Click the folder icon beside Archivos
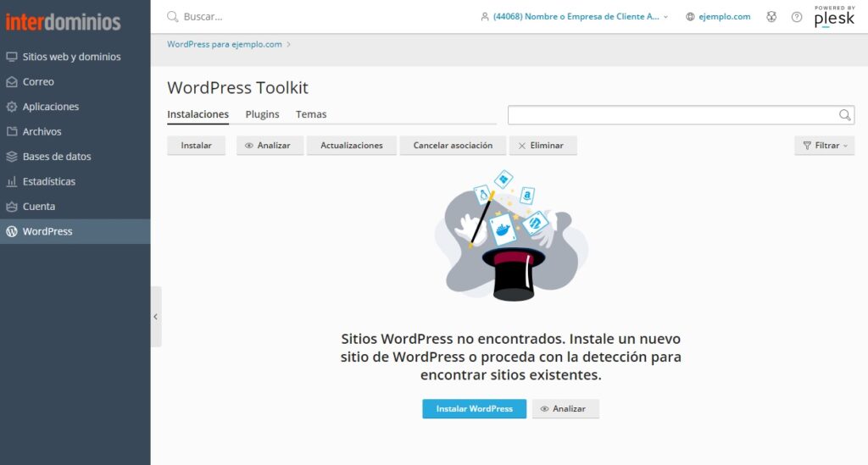 click(12, 131)
